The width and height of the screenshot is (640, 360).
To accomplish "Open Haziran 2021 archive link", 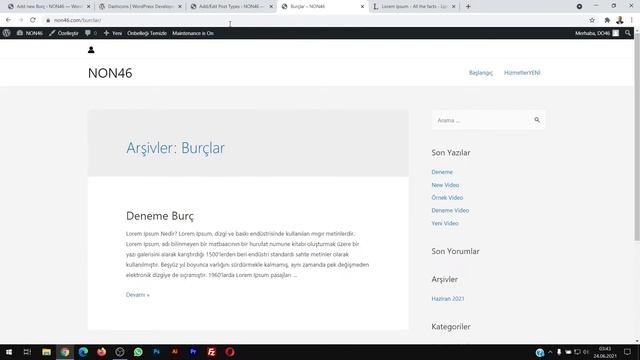I will [x=448, y=299].
